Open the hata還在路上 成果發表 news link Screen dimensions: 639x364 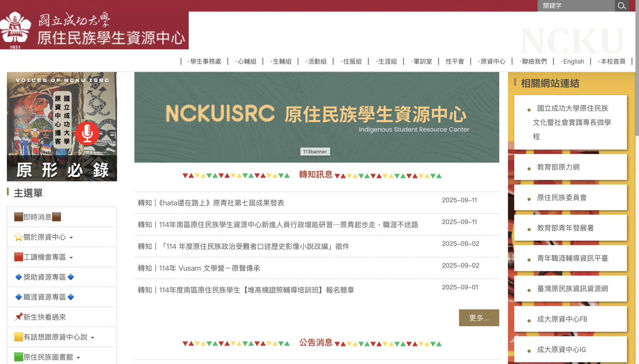[x=211, y=203]
